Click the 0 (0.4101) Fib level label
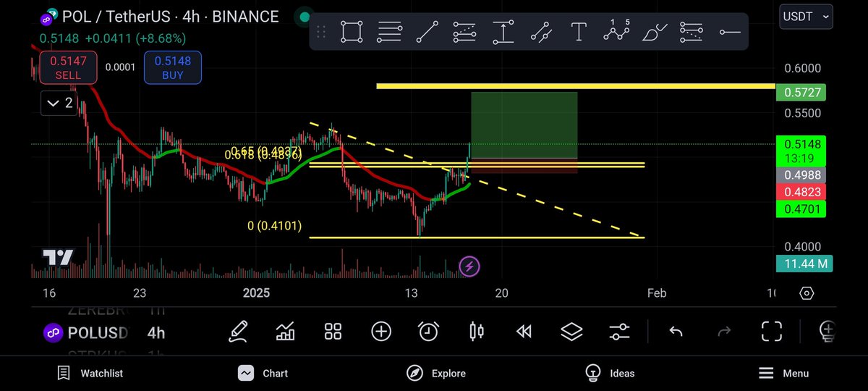Viewport: 868px width, 391px height. (275, 226)
